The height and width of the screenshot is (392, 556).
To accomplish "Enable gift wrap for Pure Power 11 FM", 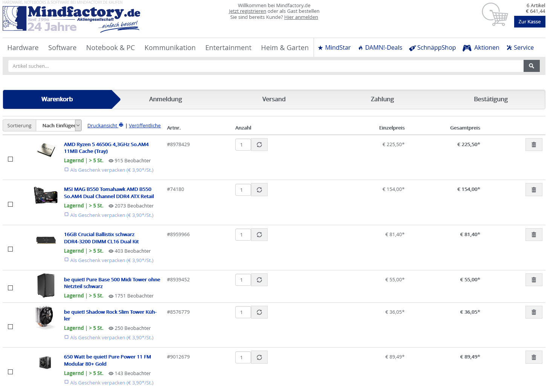I will point(67,382).
